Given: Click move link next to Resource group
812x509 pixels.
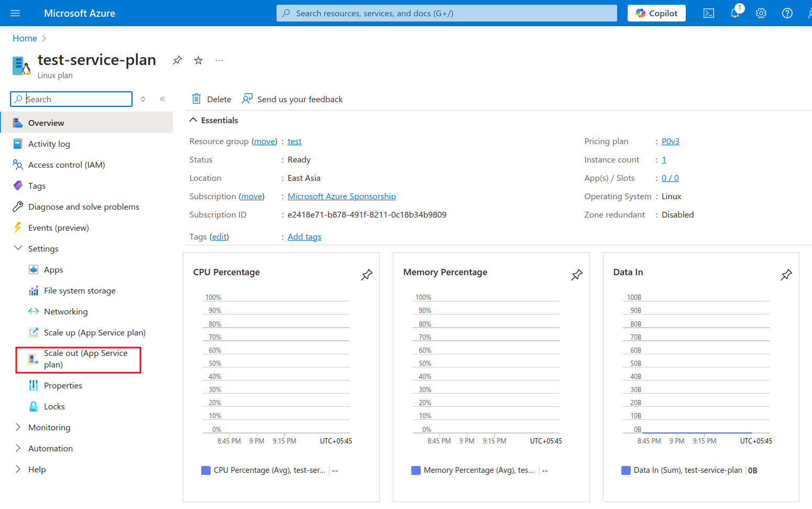Looking at the screenshot, I should [265, 142].
